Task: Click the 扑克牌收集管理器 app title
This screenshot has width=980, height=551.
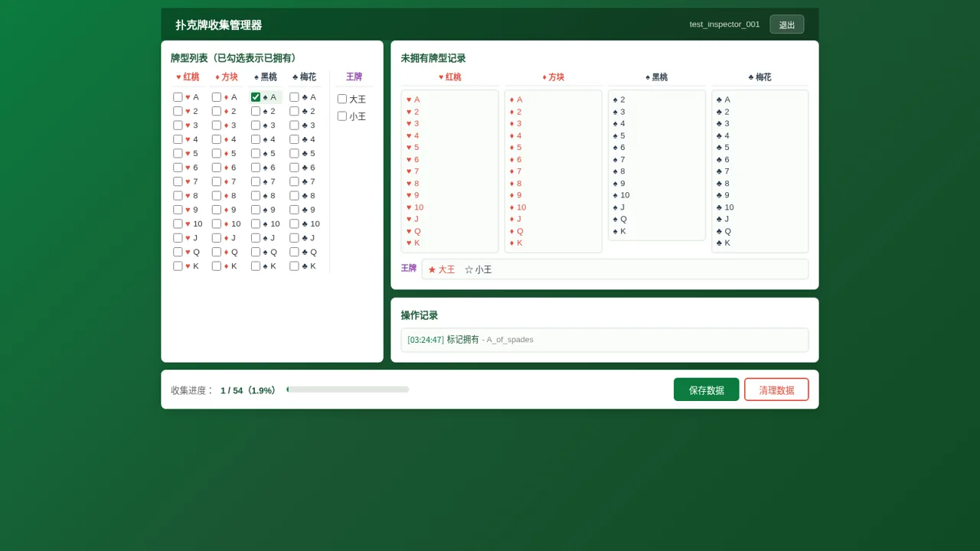Action: (219, 25)
